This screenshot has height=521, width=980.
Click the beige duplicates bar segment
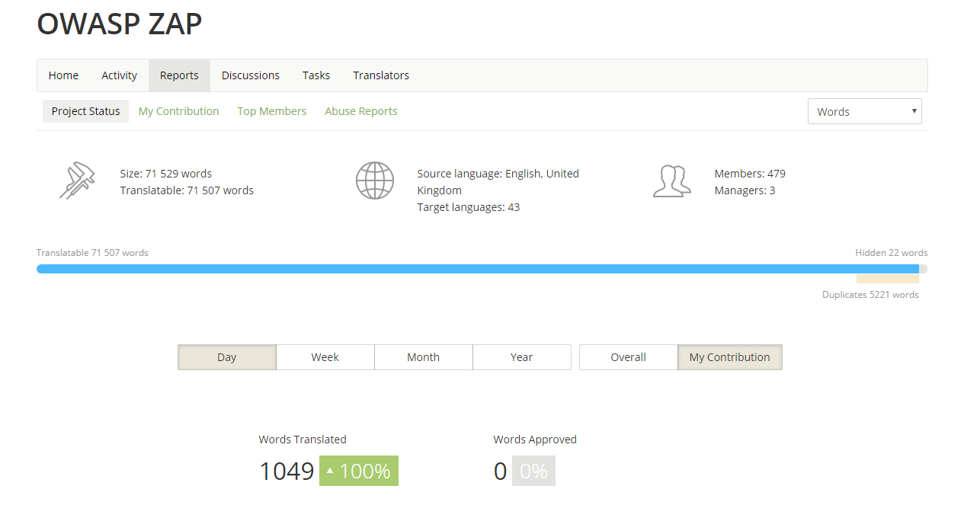[x=888, y=279]
